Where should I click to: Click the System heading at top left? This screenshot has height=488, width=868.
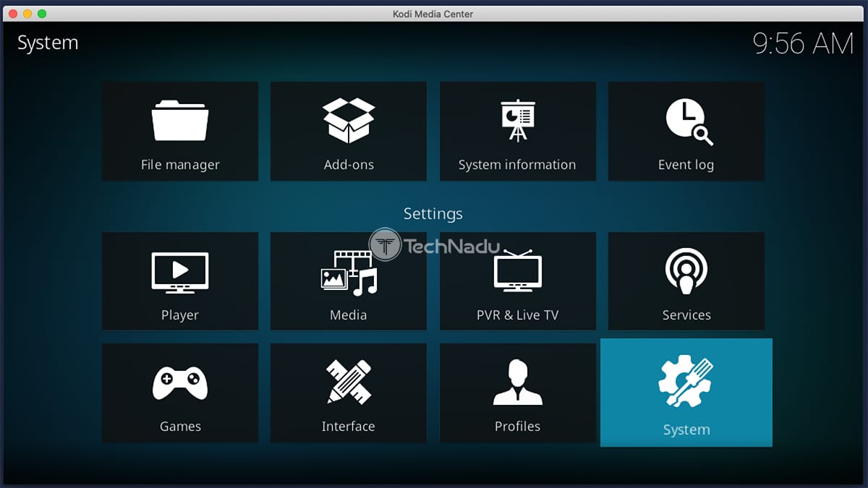pyautogui.click(x=48, y=43)
